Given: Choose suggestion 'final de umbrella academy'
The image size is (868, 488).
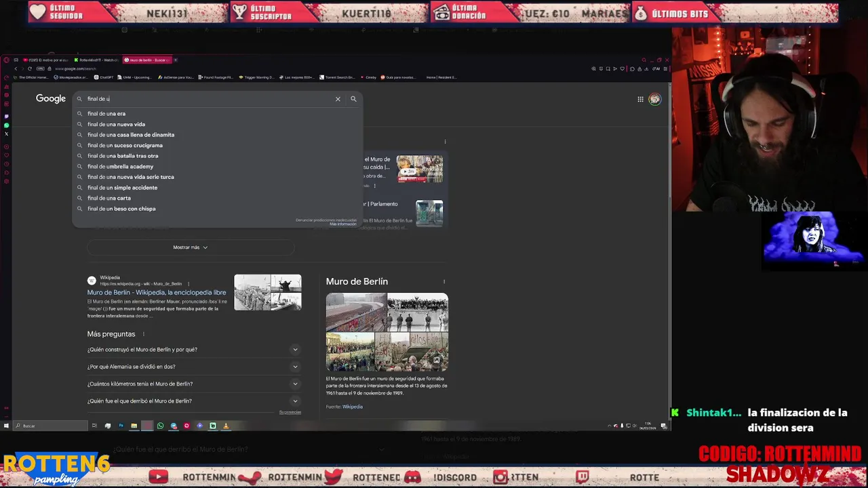Looking at the screenshot, I should [217, 166].
